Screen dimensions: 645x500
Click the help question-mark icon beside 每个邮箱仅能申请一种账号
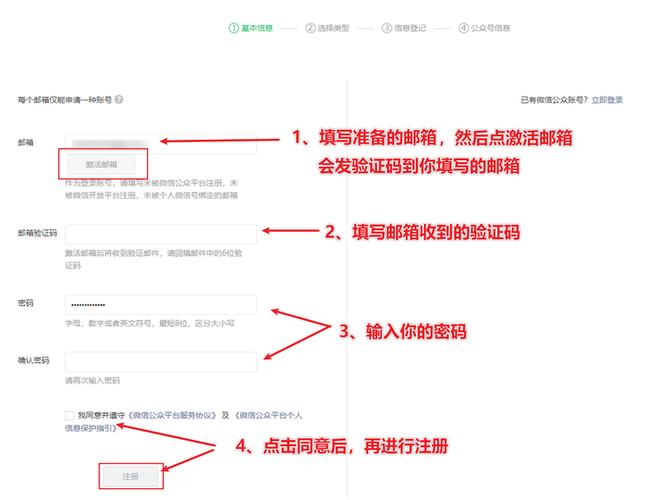tap(119, 100)
